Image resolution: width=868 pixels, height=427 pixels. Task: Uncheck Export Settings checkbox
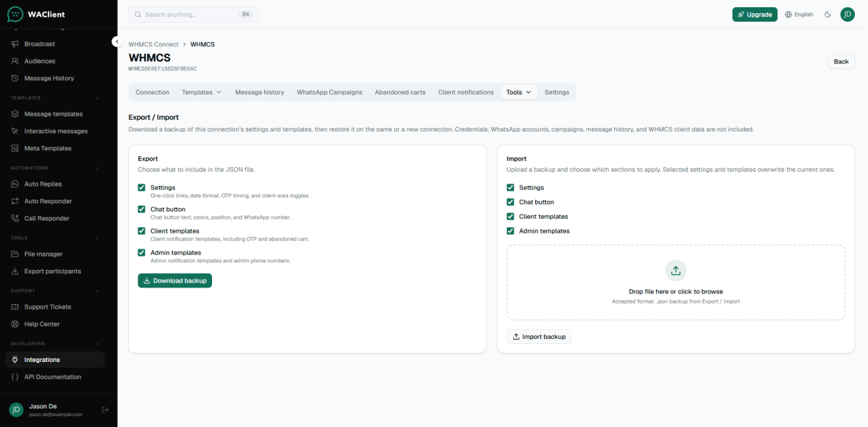[x=142, y=188]
